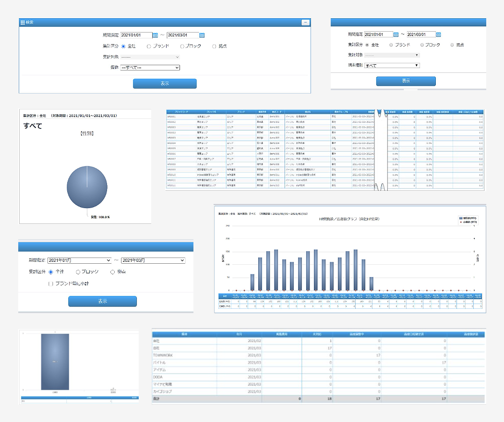Click end date calendar icon in 端末種別 panel
The image size is (504, 422).
(x=439, y=35)
